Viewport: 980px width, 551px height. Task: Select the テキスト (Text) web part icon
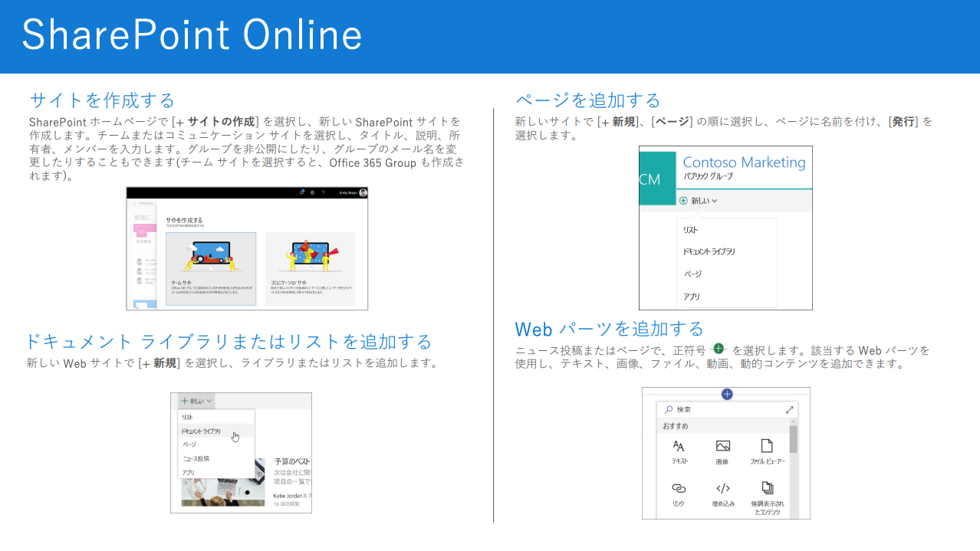[x=679, y=445]
